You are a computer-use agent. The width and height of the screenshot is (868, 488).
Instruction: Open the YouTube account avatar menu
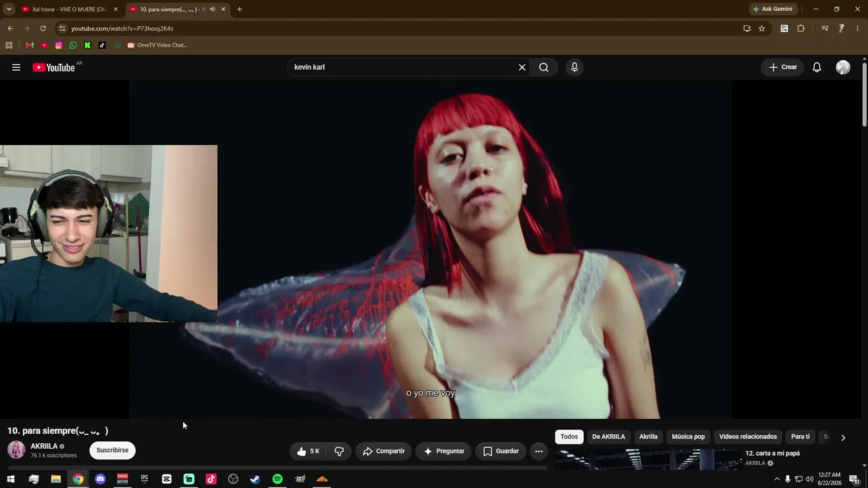843,67
